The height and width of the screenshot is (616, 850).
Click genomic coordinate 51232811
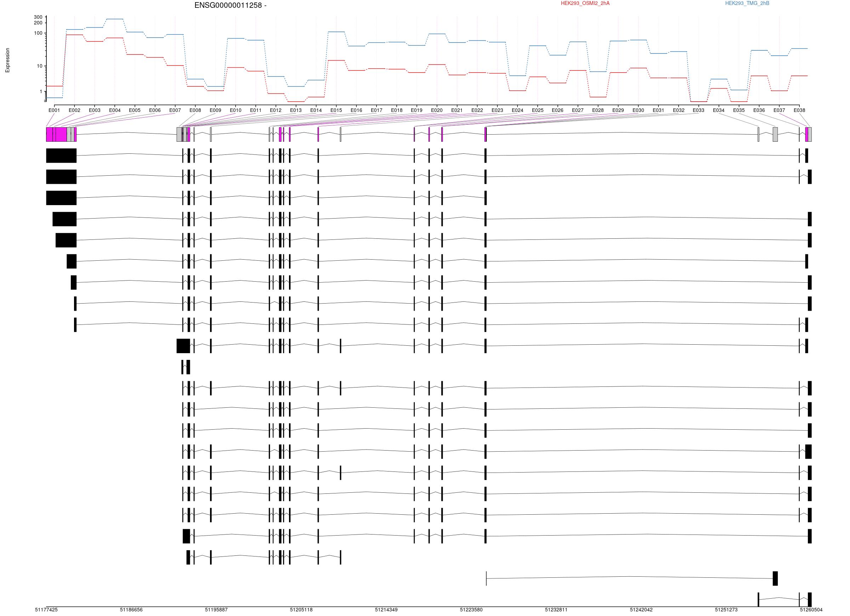(x=556, y=610)
